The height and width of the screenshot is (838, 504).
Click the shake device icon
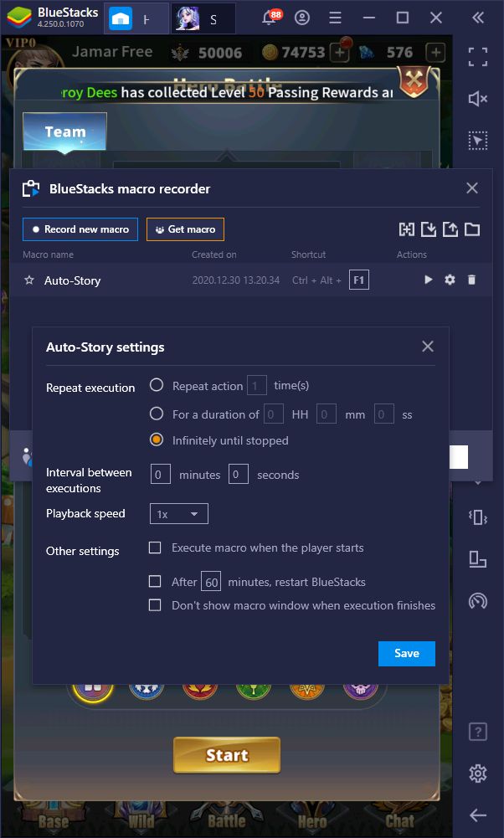click(x=478, y=517)
